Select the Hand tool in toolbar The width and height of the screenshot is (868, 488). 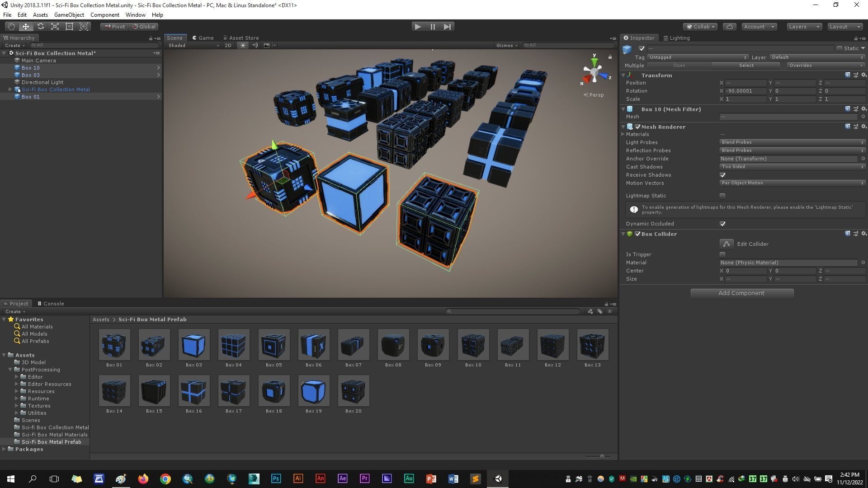[x=11, y=27]
